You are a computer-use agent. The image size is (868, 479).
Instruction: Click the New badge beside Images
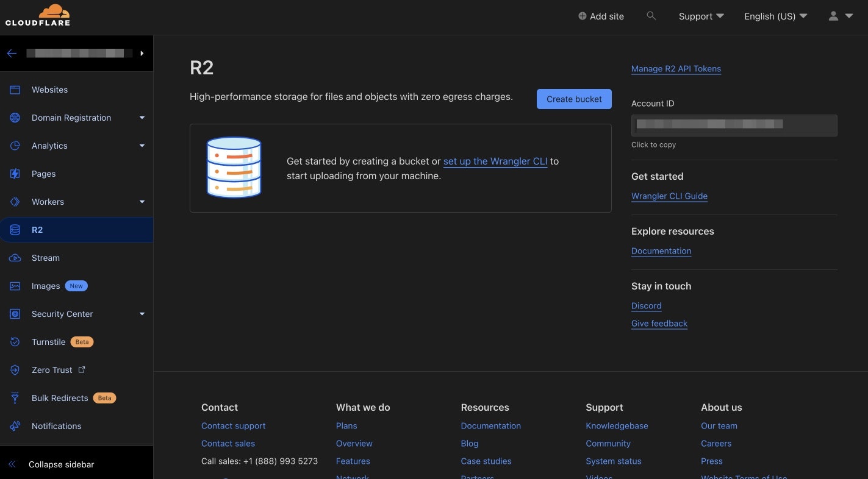pos(76,286)
